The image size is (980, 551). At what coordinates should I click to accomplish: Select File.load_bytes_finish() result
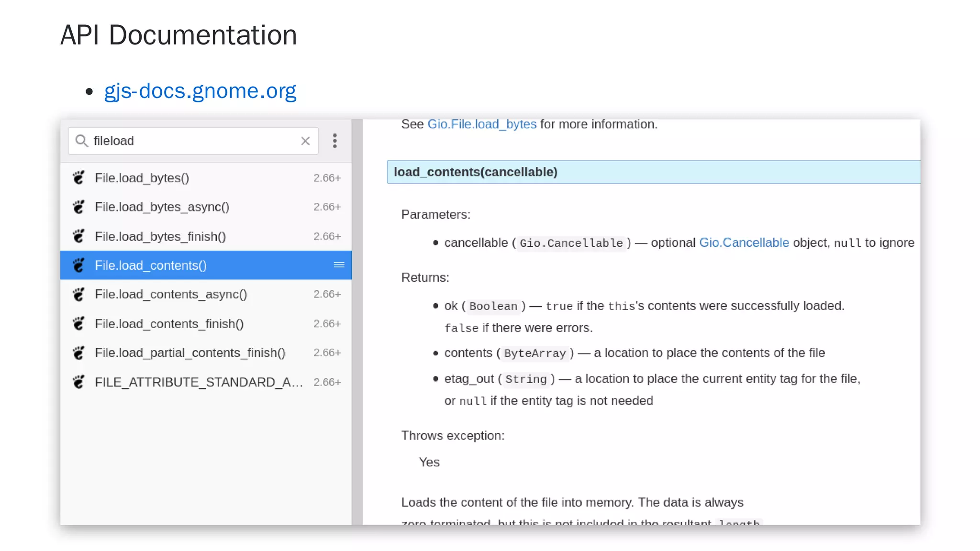160,236
